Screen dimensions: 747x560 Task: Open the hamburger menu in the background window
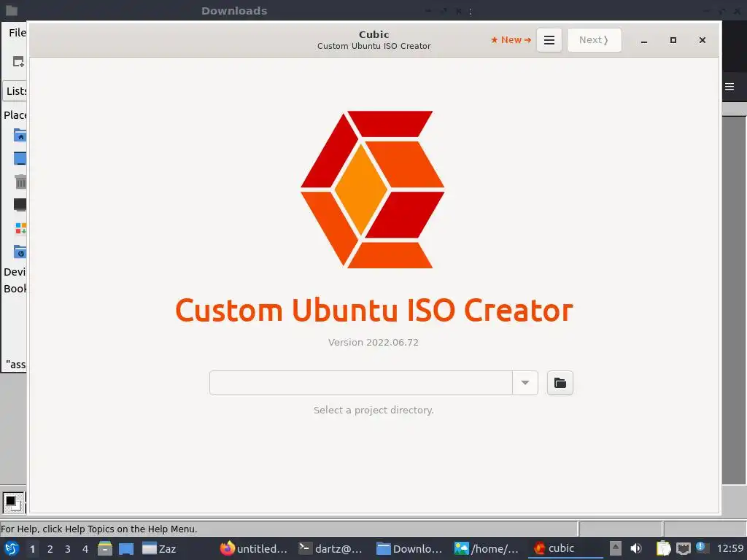pyautogui.click(x=729, y=87)
